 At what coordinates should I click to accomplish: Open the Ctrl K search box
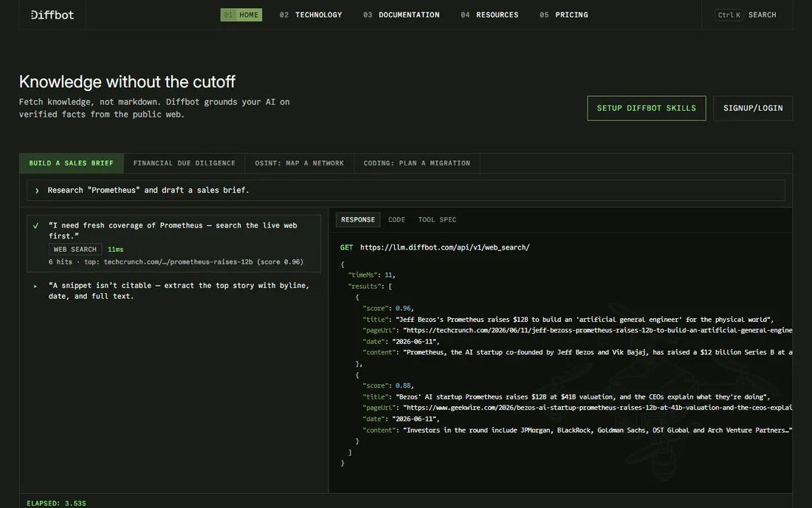747,15
